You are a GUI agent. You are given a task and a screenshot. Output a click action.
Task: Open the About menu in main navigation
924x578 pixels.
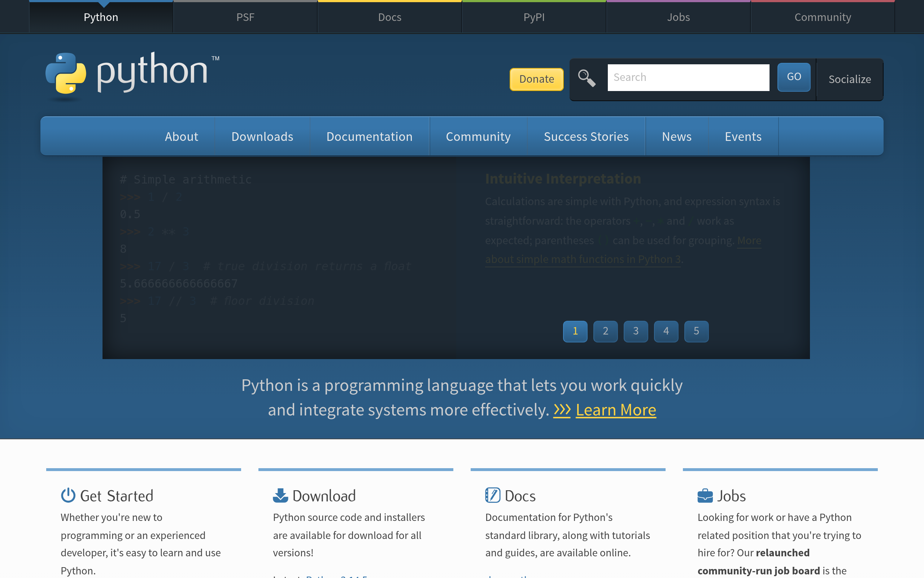(x=181, y=136)
